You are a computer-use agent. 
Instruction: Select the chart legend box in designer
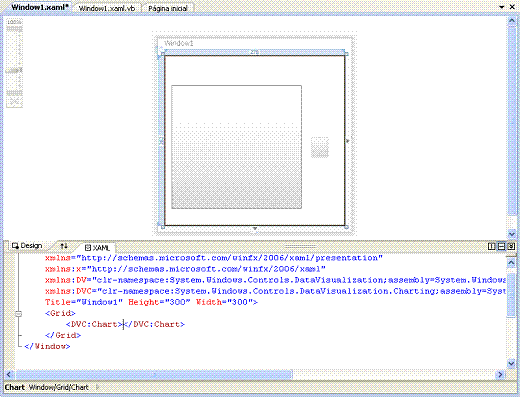pyautogui.click(x=320, y=147)
